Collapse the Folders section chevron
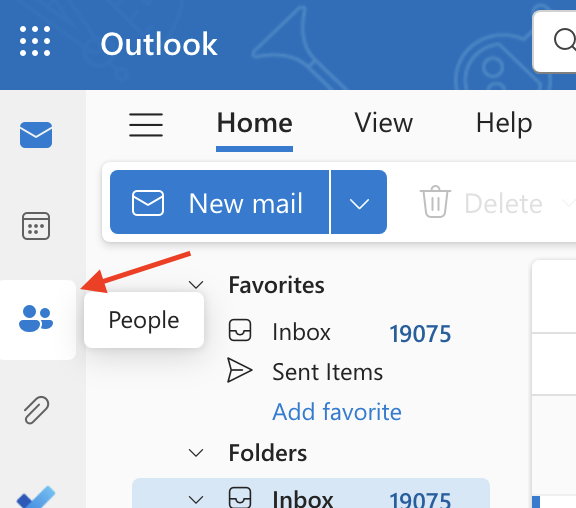This screenshot has width=576, height=508. 196,453
